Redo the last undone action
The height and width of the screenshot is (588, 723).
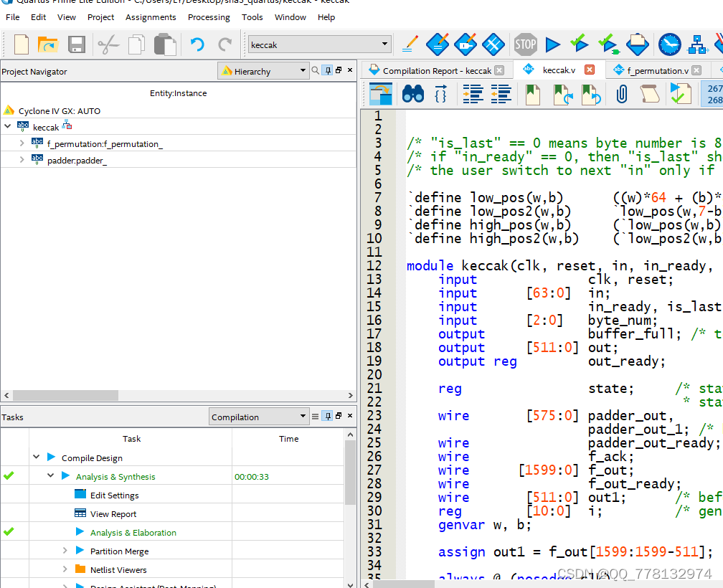pos(225,44)
